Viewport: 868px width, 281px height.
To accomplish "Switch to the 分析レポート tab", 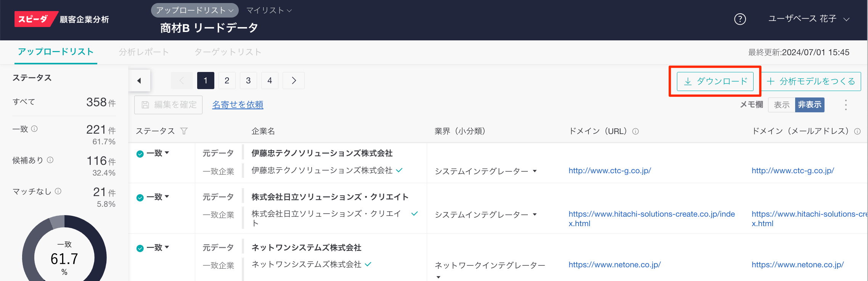I will click(143, 52).
